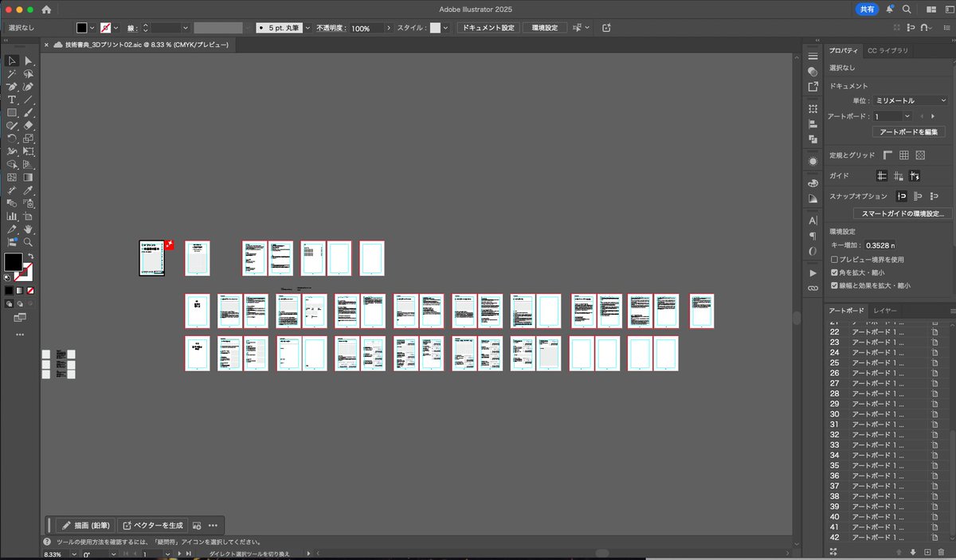Select the Zoom tool
Image resolution: width=956 pixels, height=560 pixels.
pyautogui.click(x=29, y=241)
